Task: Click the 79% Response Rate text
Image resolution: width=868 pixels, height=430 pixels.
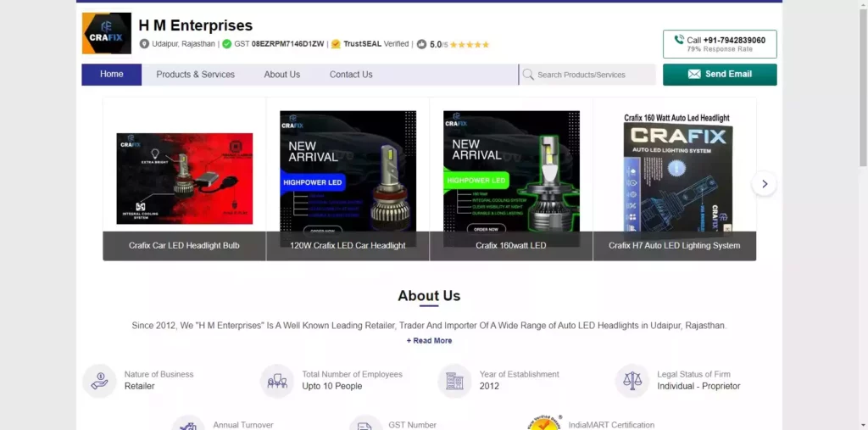Action: pos(720,49)
